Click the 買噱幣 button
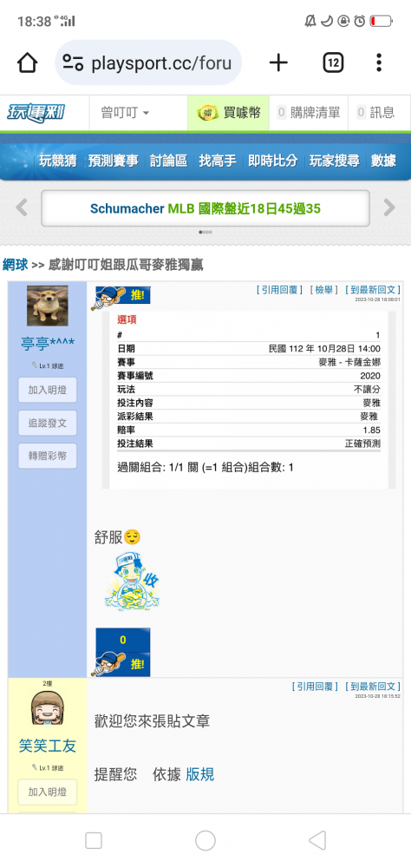This screenshot has width=411, height=868. (228, 113)
